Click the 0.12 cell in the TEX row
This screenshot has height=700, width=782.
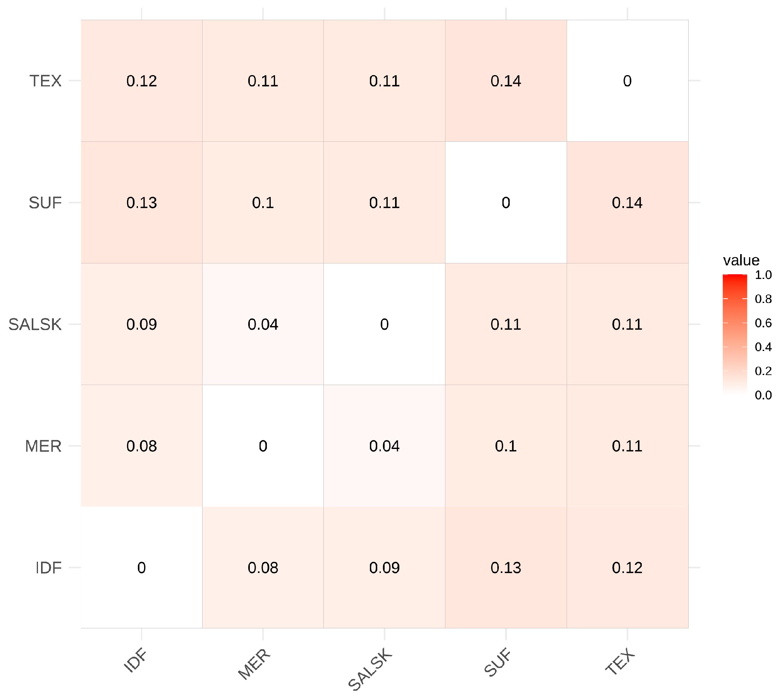(x=141, y=81)
